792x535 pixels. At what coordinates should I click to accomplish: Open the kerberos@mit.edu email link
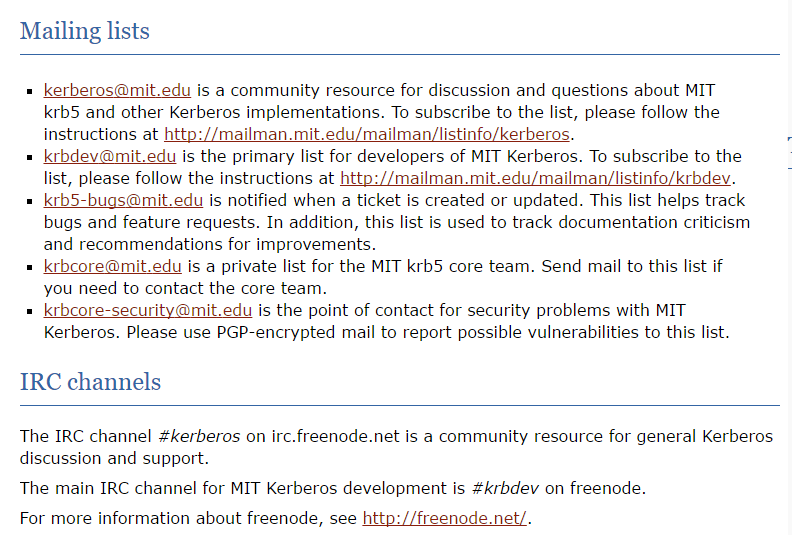click(x=117, y=90)
